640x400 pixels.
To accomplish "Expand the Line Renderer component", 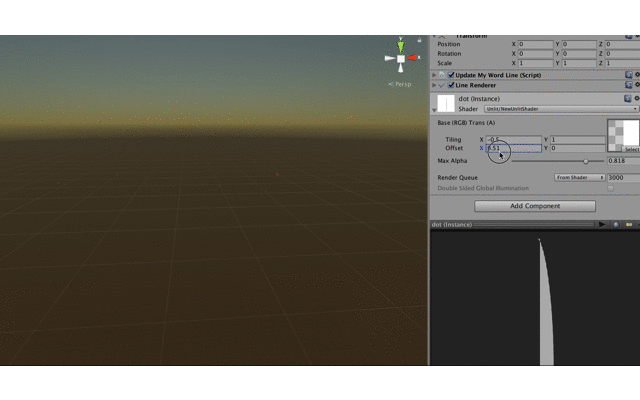I will pos(434,85).
